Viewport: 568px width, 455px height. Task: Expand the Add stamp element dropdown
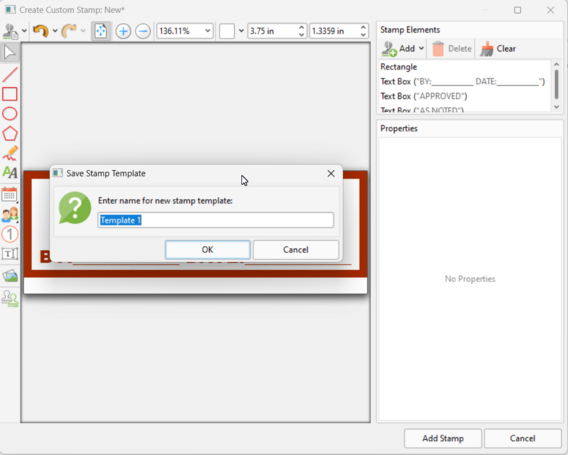coord(421,49)
